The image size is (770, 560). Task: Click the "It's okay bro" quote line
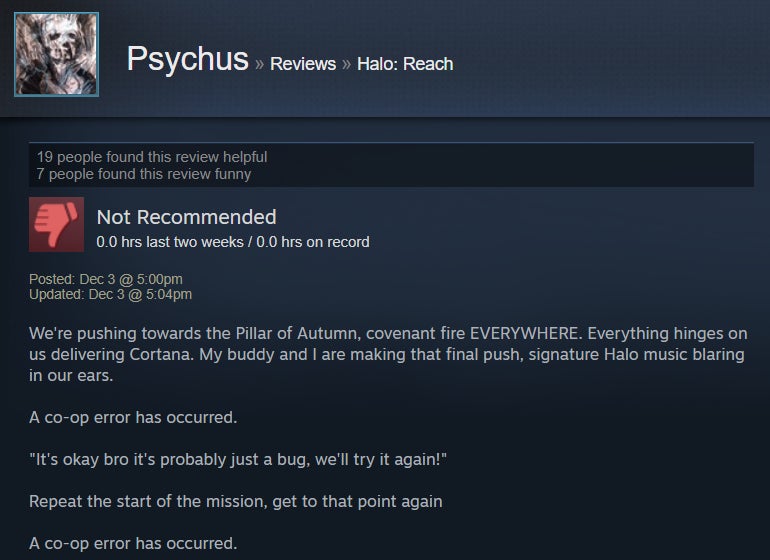(x=238, y=460)
